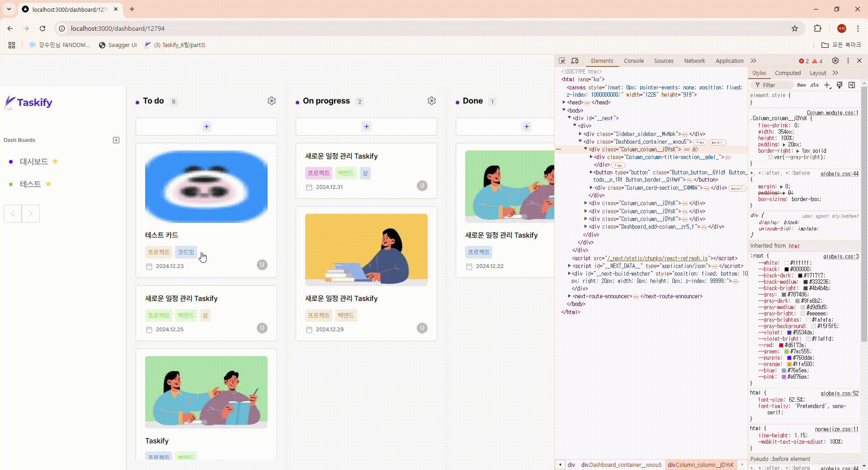Open the Swagger UI bookmark
Image resolution: width=868 pixels, height=470 pixels.
pos(118,45)
